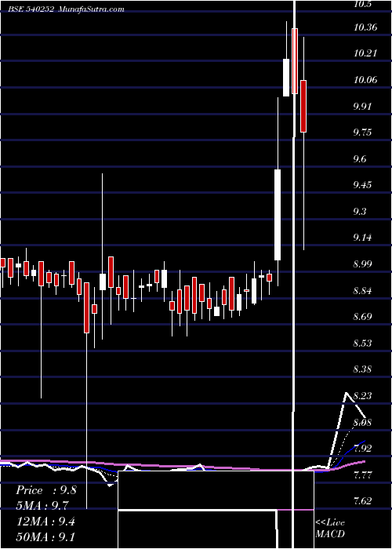Click the 9.14 price axis label
Viewport: 392px width, 549px height.
[362, 238]
